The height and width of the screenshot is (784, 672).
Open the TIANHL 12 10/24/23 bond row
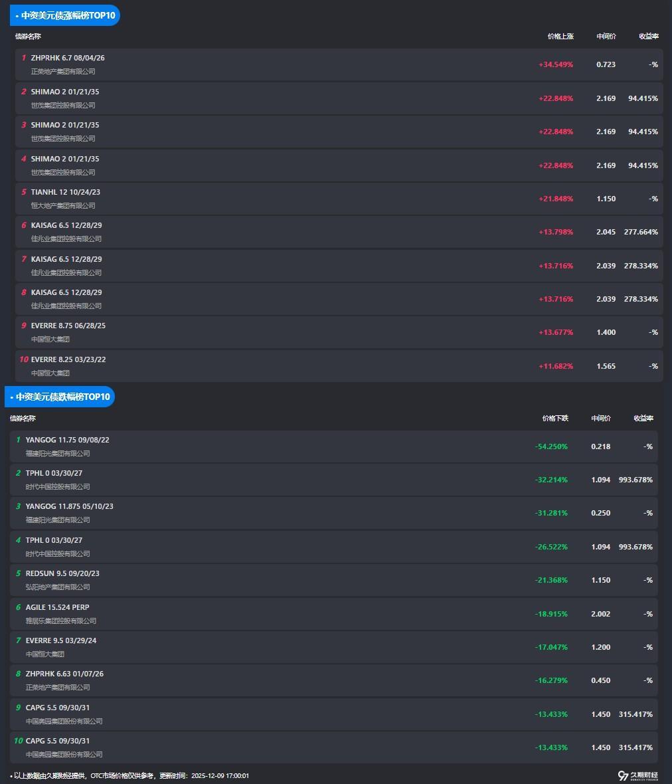coord(66,192)
